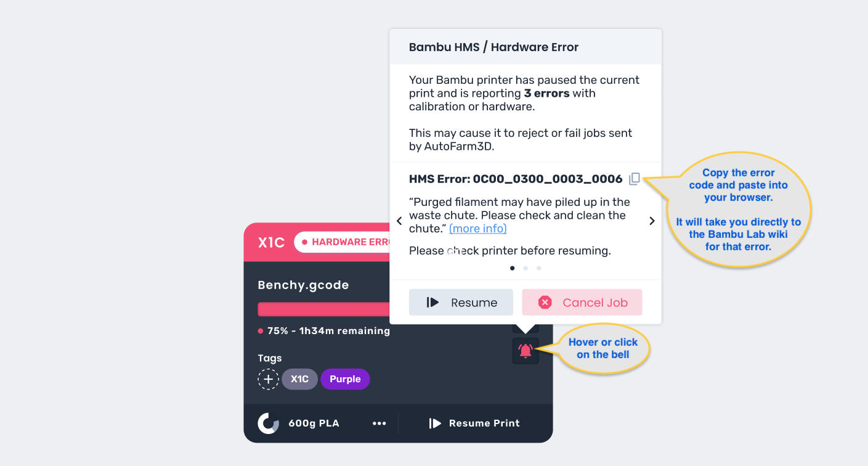Click the Resume Print play icon
Viewport: 868px width, 466px height.
point(435,423)
